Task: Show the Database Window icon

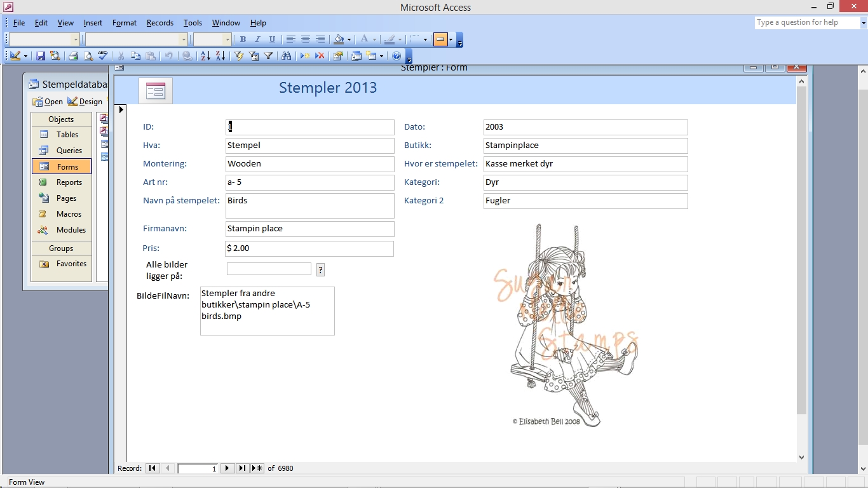Action: [356, 56]
